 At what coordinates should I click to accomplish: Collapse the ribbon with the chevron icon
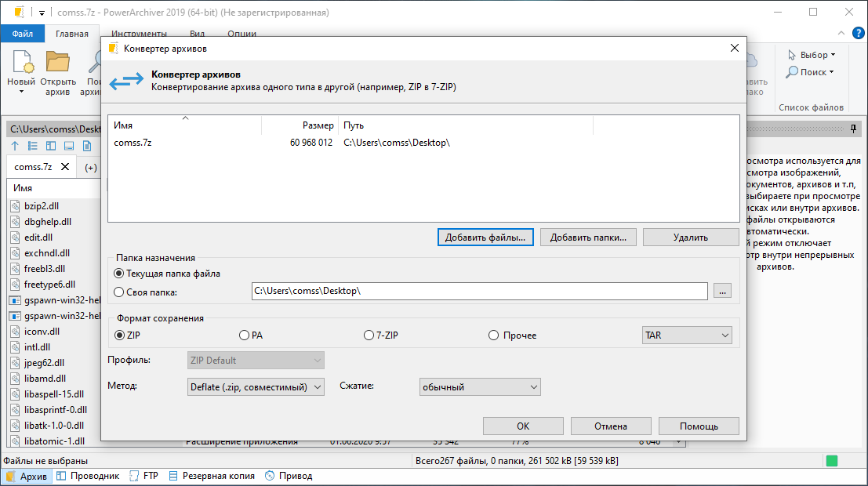pos(841,33)
